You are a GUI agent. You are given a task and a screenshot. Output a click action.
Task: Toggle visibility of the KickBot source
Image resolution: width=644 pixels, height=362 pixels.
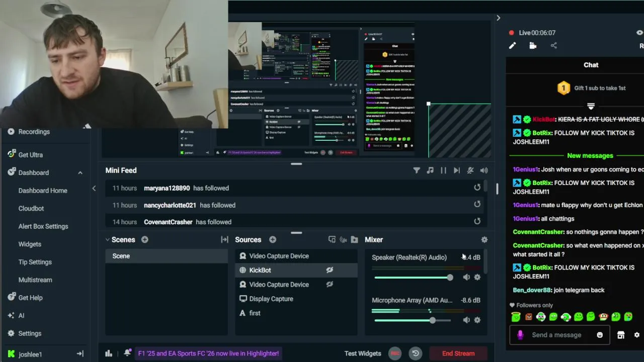click(330, 270)
